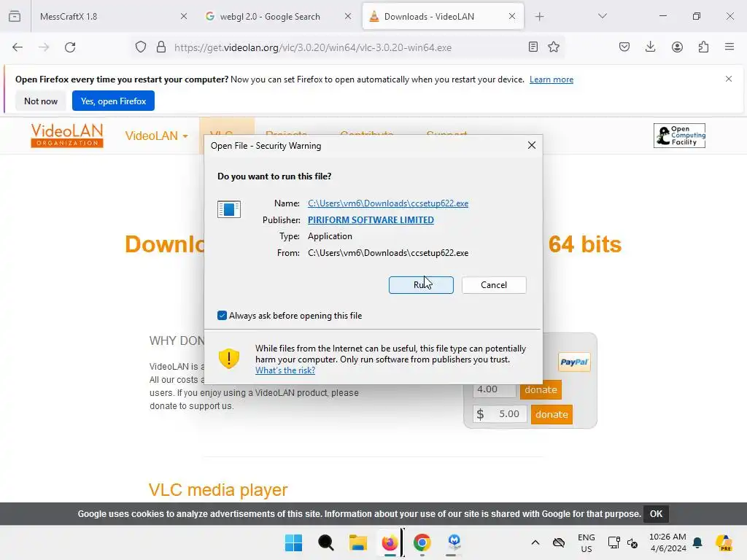Click the muted volume tray icon
Viewport: 747px width, 560px height.
pyautogui.click(x=632, y=542)
